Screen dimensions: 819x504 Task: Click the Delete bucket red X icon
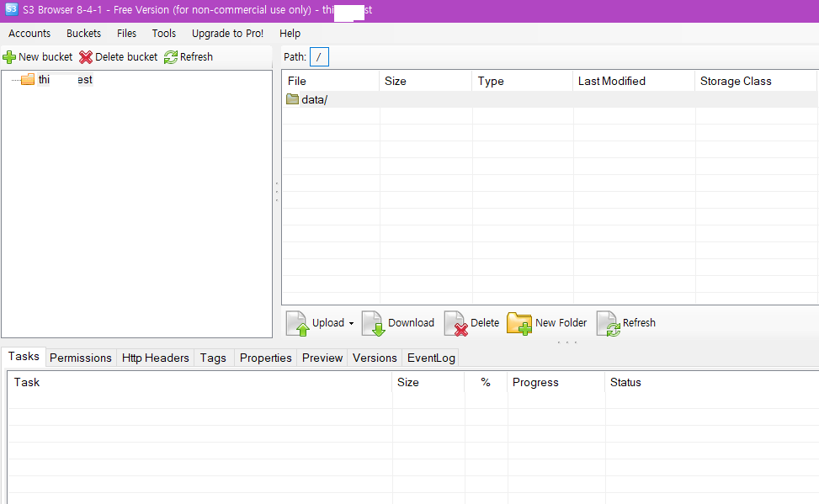tap(86, 57)
